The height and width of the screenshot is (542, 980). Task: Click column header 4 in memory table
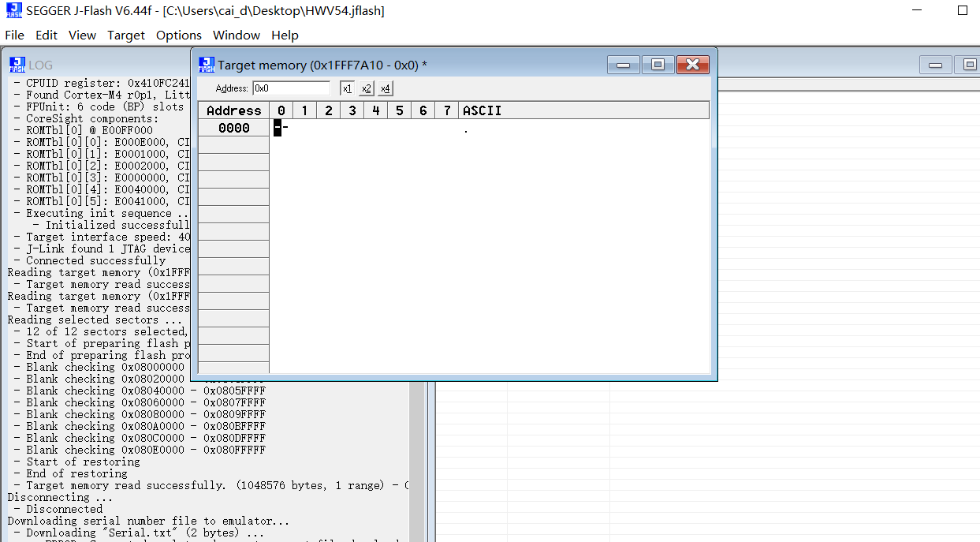(x=375, y=110)
